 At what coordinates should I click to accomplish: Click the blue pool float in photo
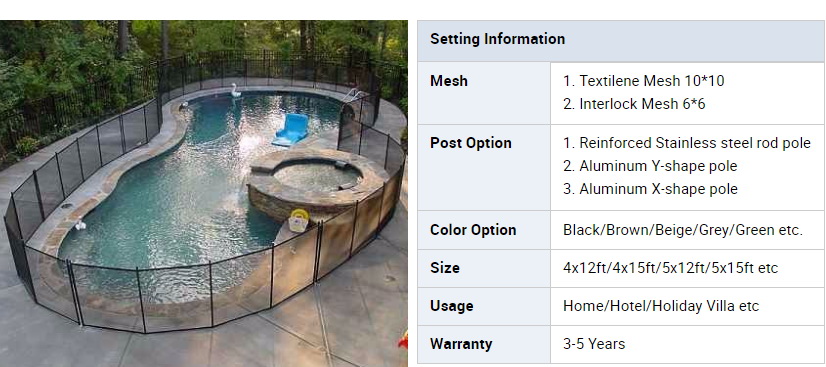pyautogui.click(x=290, y=130)
